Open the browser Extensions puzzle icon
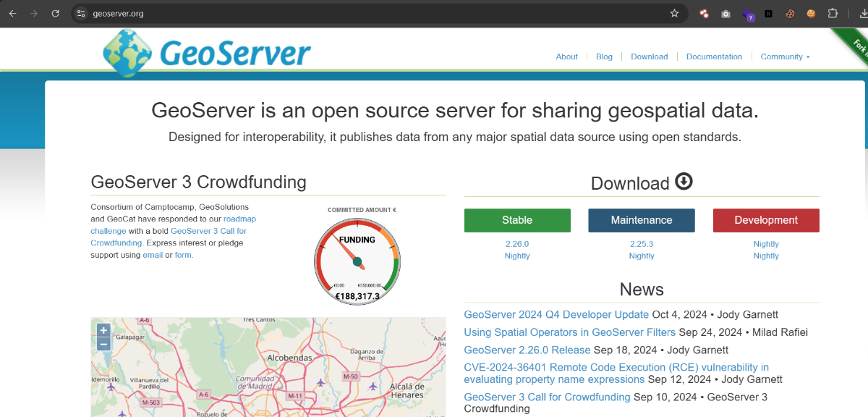Screen dimensions: 868x417 point(833,13)
